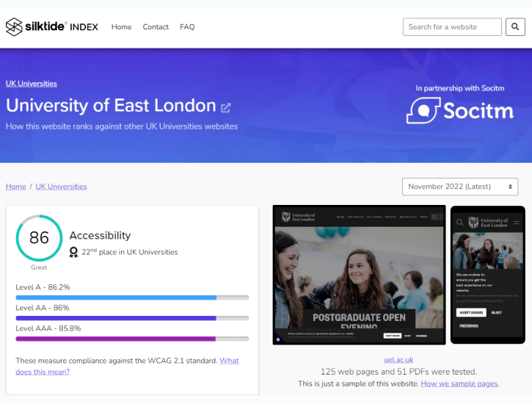Click the search magnifier button

click(515, 27)
